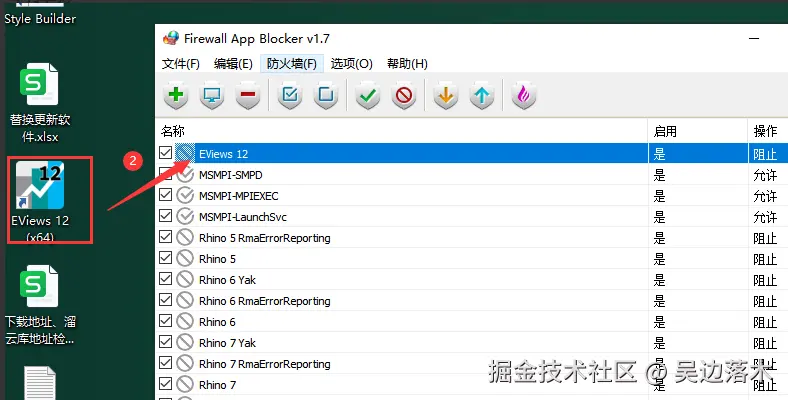Click the check all items toolbar icon

(x=290, y=95)
